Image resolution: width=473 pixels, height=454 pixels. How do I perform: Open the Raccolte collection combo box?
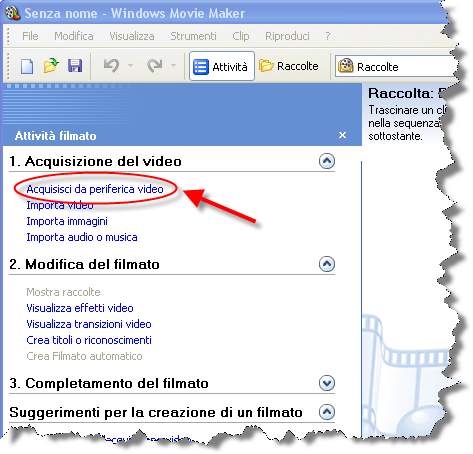point(396,67)
